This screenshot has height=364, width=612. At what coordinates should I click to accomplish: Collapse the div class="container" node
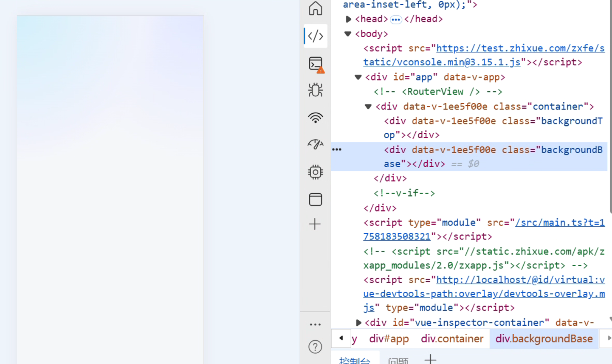pyautogui.click(x=368, y=106)
